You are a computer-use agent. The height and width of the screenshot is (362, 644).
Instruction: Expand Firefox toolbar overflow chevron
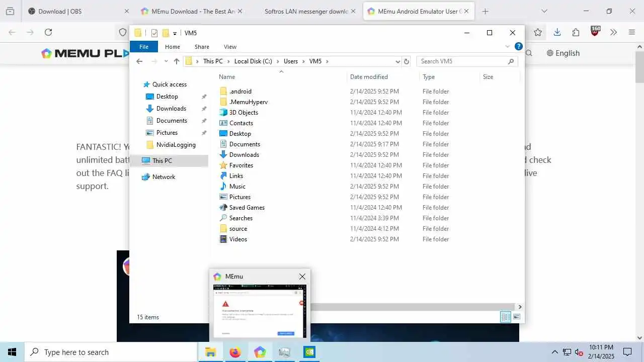[x=613, y=32]
